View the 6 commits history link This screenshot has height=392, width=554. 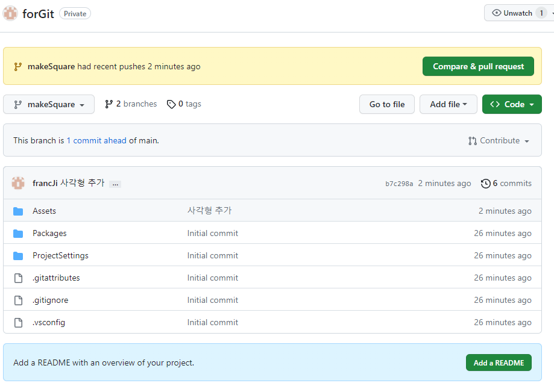pyautogui.click(x=506, y=183)
